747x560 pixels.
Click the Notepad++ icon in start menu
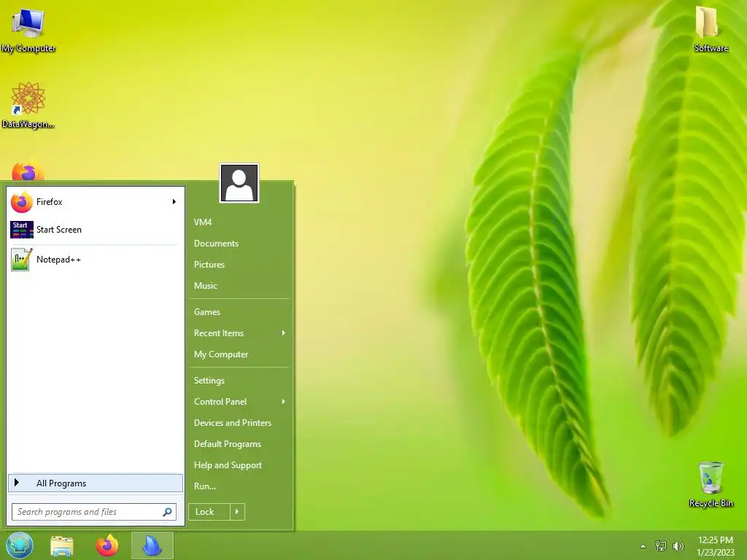(x=21, y=260)
